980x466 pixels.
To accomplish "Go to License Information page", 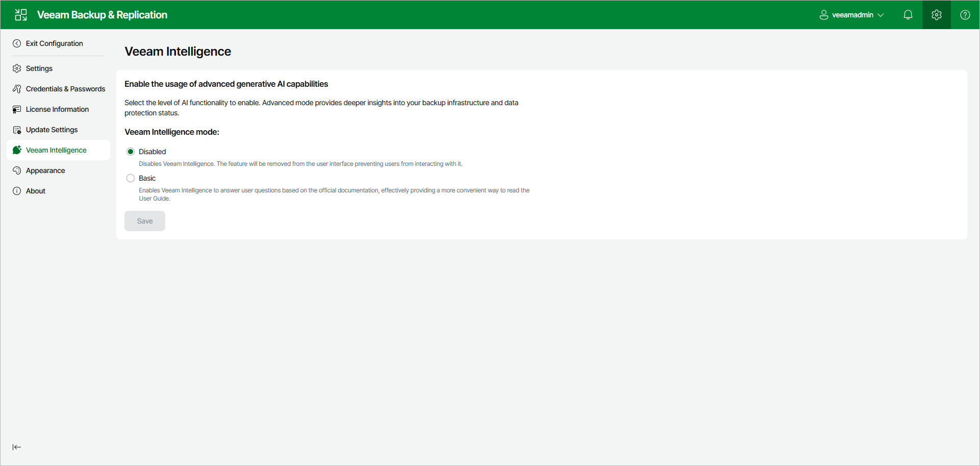I will tap(58, 109).
